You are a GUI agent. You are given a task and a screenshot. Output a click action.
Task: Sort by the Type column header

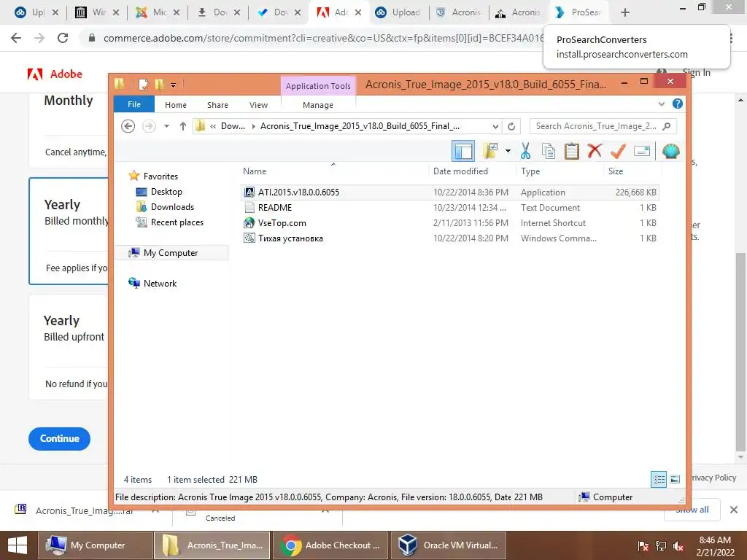coord(560,171)
